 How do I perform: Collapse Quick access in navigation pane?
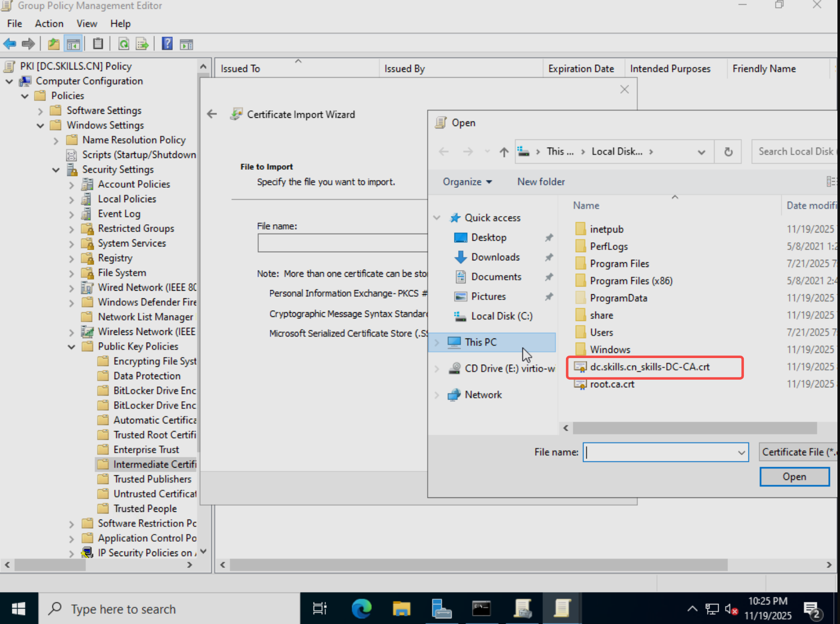[x=437, y=218]
